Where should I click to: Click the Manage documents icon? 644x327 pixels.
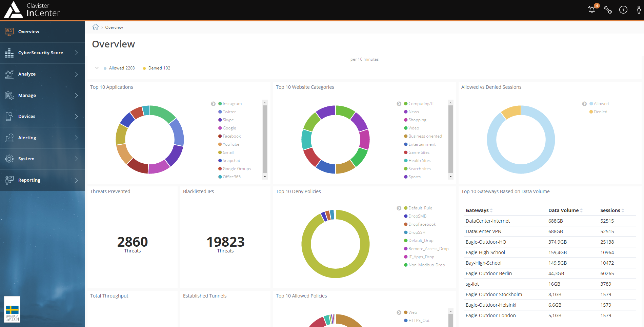pyautogui.click(x=9, y=96)
